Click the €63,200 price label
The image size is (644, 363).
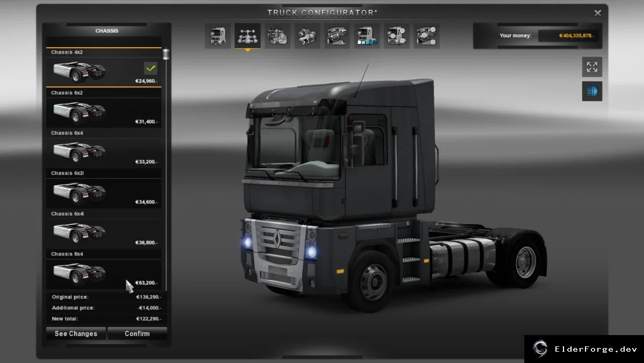pos(147,283)
